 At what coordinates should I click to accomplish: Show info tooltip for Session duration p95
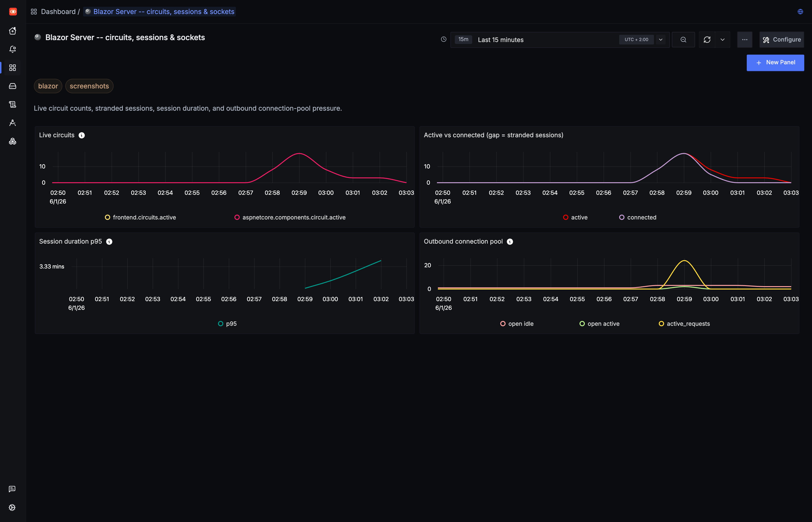pyautogui.click(x=109, y=242)
